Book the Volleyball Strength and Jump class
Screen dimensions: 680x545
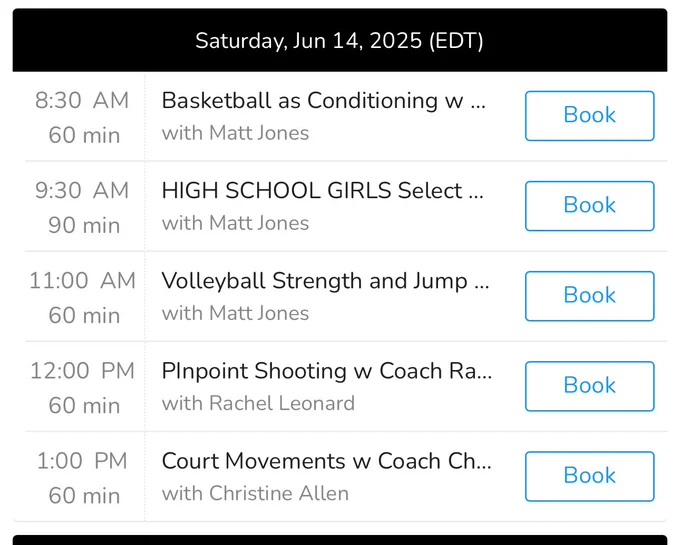coord(589,296)
